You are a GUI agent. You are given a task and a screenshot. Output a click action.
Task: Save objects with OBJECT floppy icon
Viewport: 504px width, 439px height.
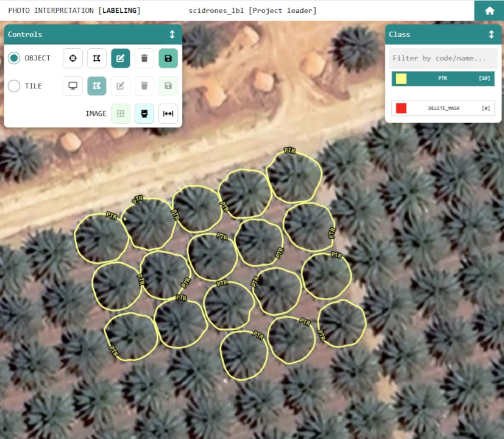(x=168, y=58)
